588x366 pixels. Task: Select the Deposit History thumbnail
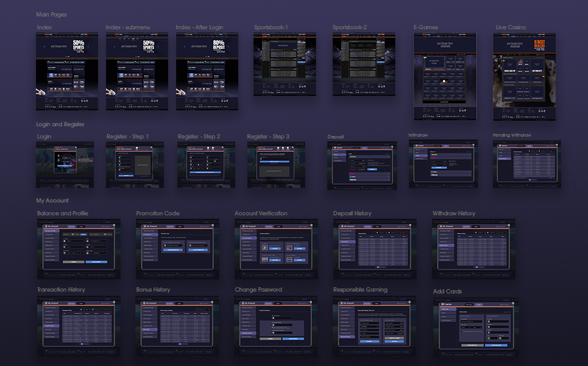point(375,245)
